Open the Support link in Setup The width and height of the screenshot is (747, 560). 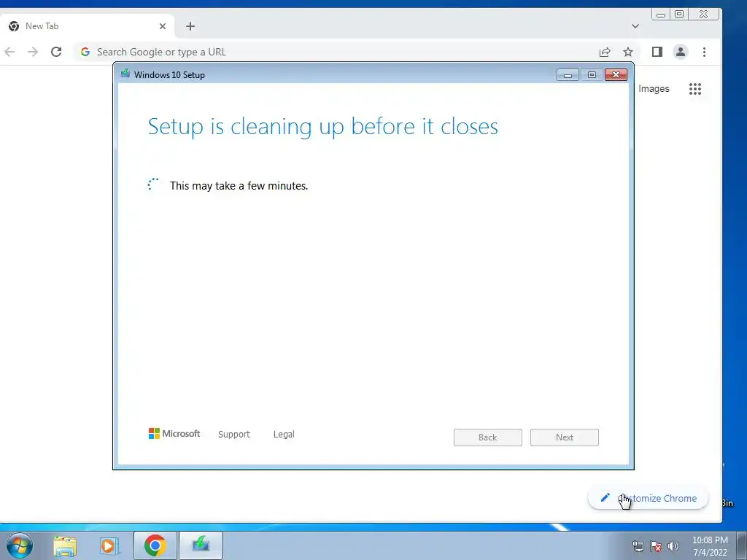pos(234,435)
